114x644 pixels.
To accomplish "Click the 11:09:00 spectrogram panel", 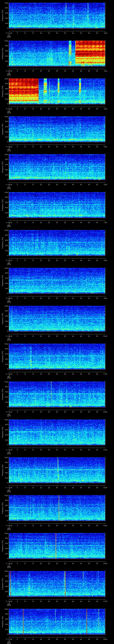I will (x=57, y=318).
